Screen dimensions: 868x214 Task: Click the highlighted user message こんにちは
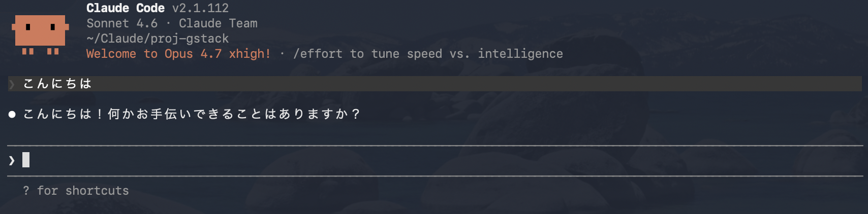pyautogui.click(x=57, y=84)
